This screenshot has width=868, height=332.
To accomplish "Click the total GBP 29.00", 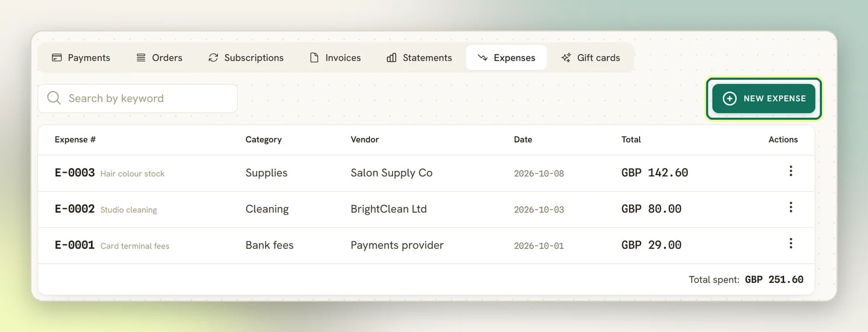I will point(652,245).
